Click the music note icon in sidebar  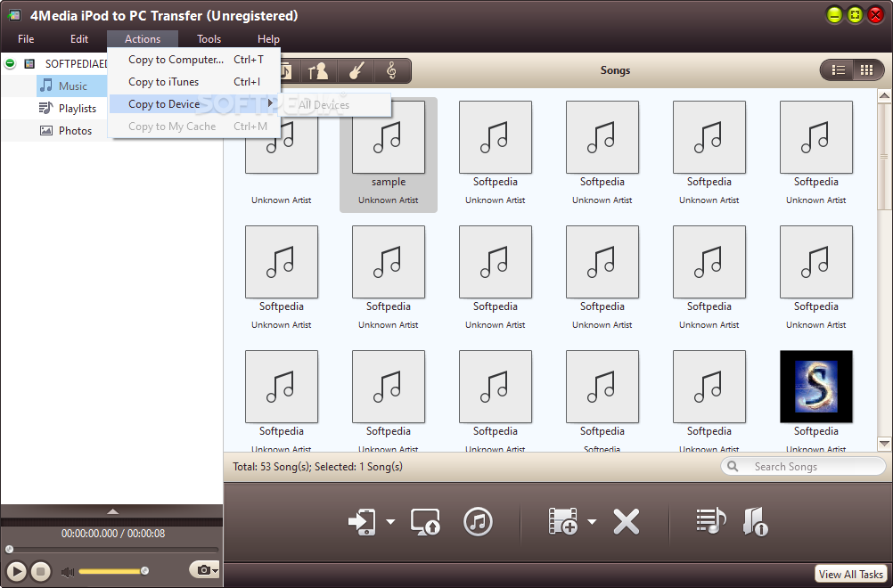pos(46,86)
